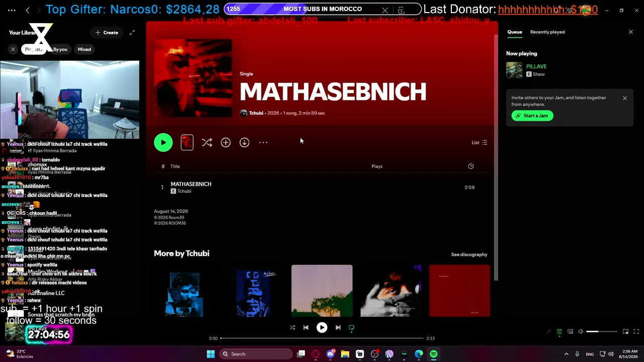Open the three-dot app menu at top left
Image resolution: width=644 pixels, height=362 pixels.
(12, 10)
